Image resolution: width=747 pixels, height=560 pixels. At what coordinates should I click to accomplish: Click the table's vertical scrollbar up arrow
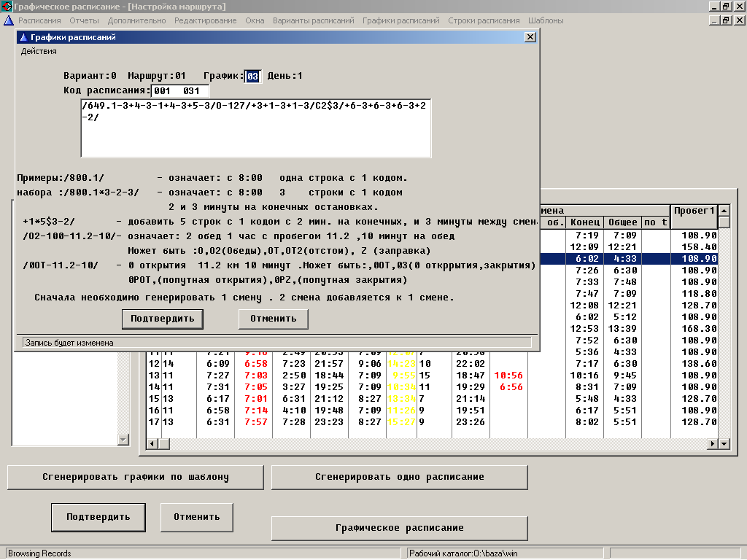(724, 211)
